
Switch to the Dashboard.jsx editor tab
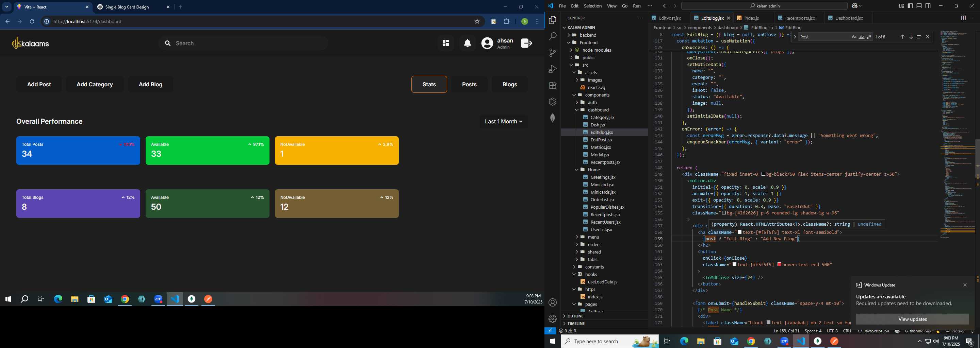[x=849, y=18]
